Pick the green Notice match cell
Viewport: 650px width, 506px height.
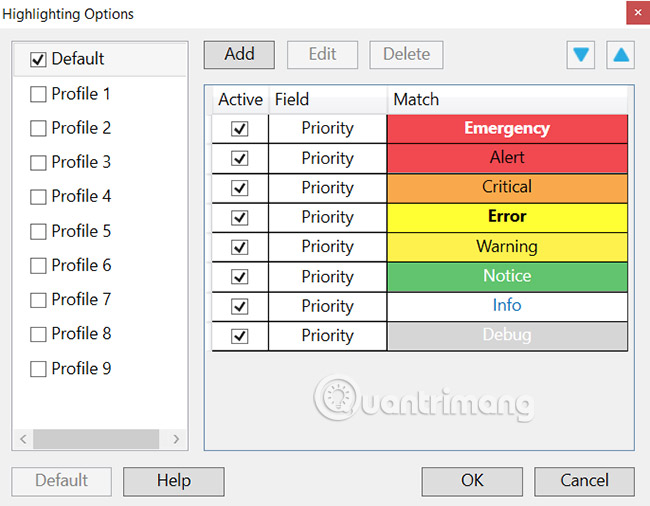pyautogui.click(x=507, y=276)
